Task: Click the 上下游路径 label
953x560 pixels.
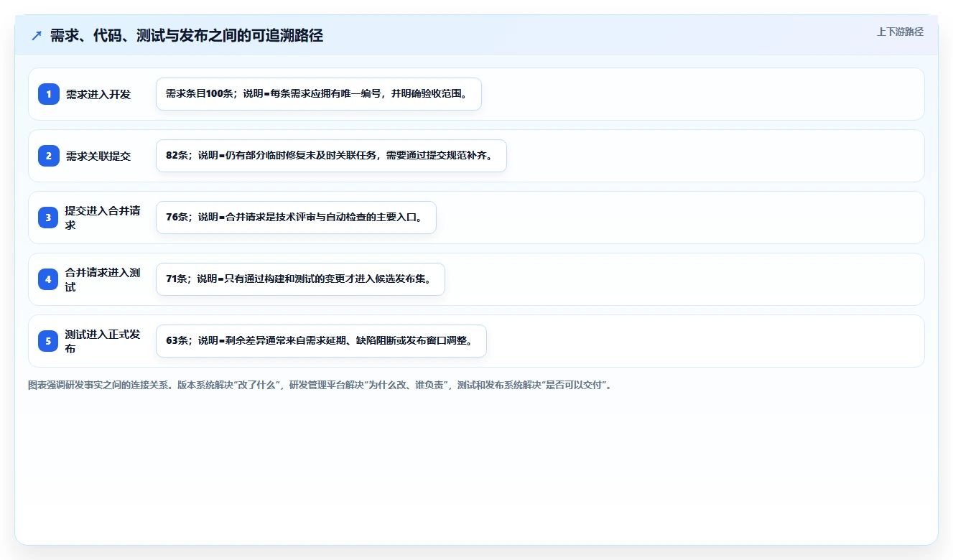Action: pos(900,32)
